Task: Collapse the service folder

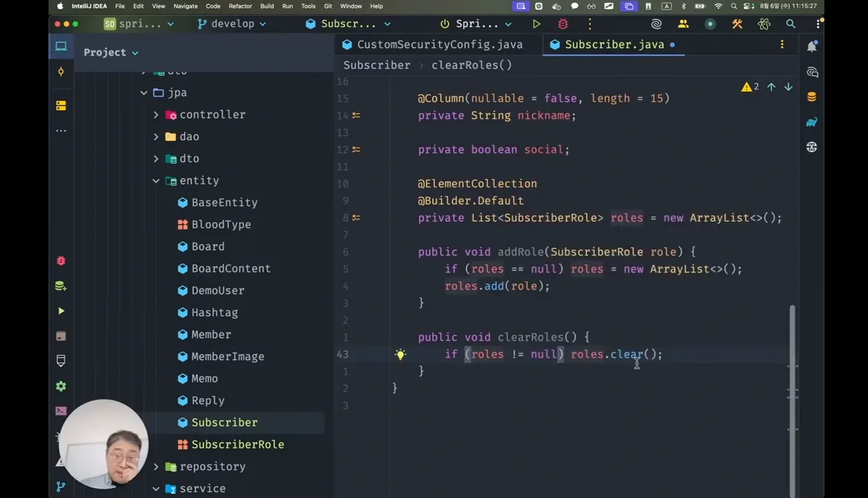Action: tap(156, 489)
